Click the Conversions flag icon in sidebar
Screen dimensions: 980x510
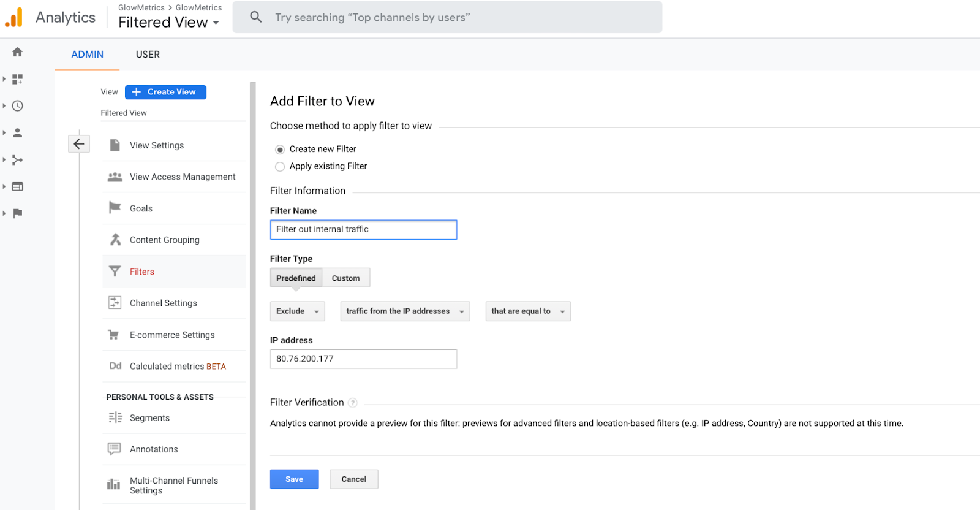tap(18, 213)
